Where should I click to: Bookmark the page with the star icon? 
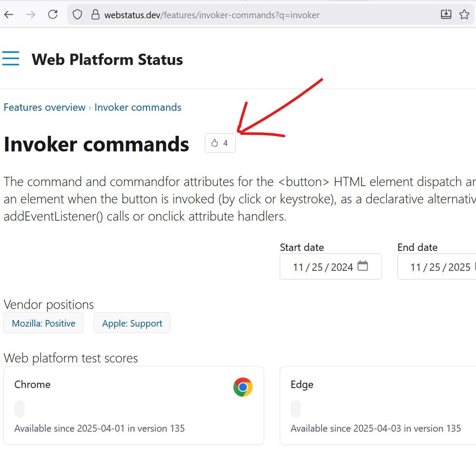tap(464, 15)
